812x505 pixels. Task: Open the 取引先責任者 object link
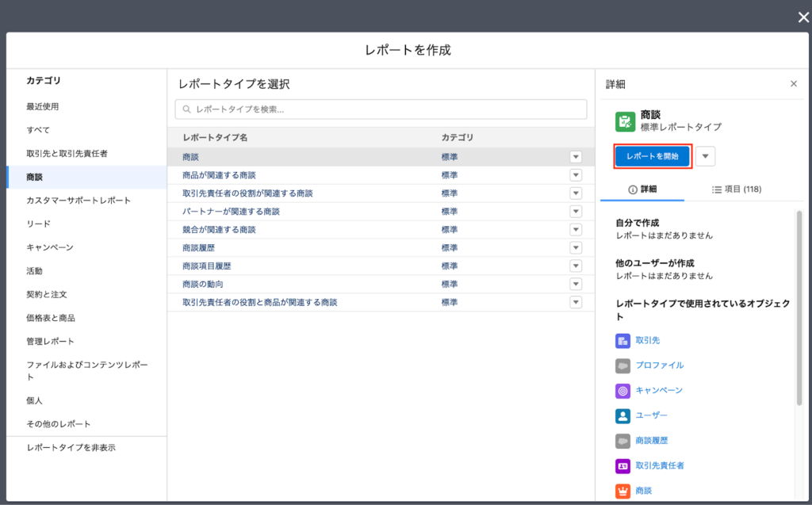(659, 465)
